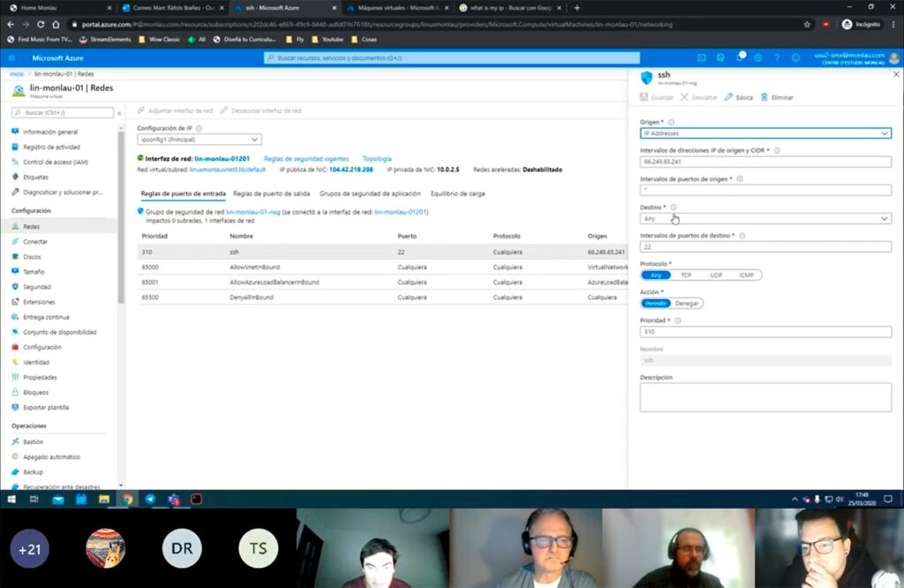This screenshot has width=904, height=588.
Task: Open Telegram from the Windows taskbar
Action: [x=150, y=499]
